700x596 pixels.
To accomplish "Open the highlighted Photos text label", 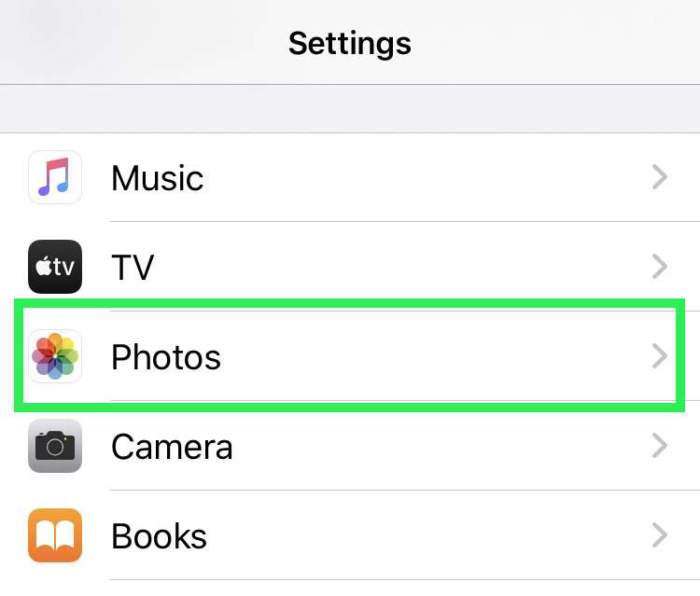I will tap(165, 357).
